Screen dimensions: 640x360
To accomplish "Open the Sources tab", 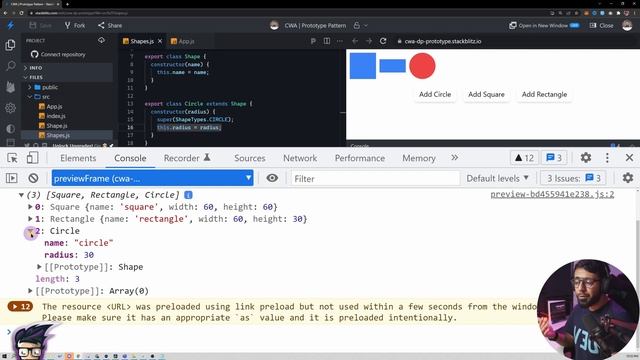I will (250, 158).
